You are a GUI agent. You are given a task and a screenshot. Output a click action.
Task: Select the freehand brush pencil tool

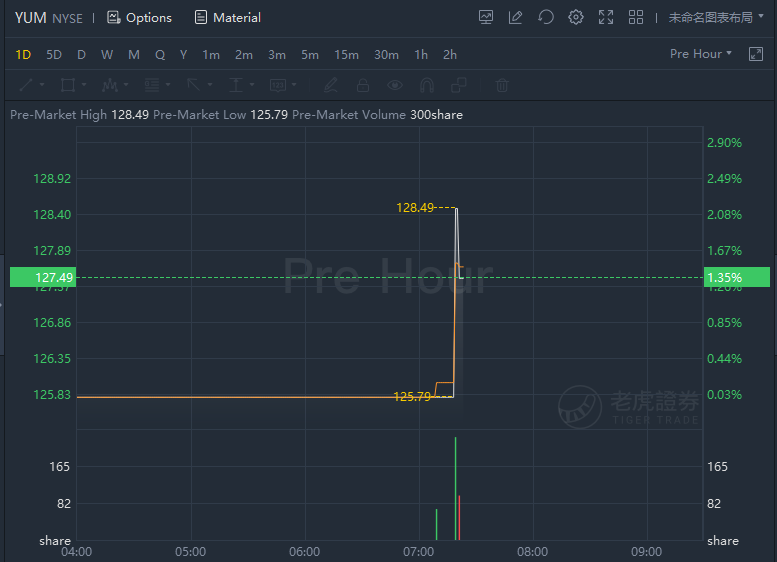tap(331, 85)
